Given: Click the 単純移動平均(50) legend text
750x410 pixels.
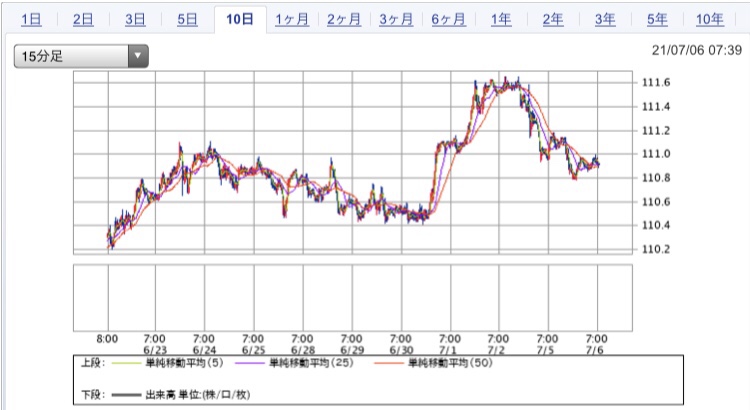Looking at the screenshot, I should point(451,363).
